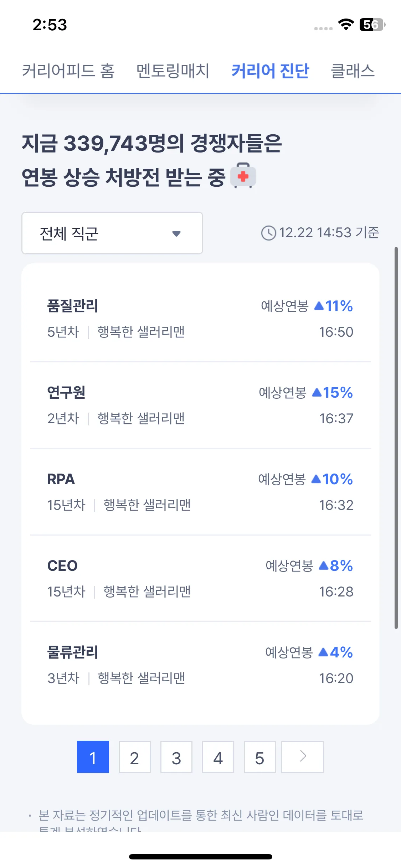Screen dimensions: 401x868
Task: Tap the Wi-Fi status icon
Action: [346, 25]
